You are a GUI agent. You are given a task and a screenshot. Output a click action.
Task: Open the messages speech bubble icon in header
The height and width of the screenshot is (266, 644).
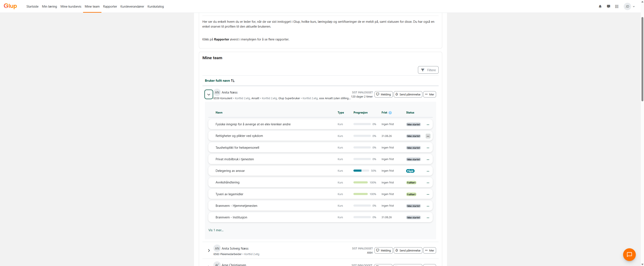609,7
